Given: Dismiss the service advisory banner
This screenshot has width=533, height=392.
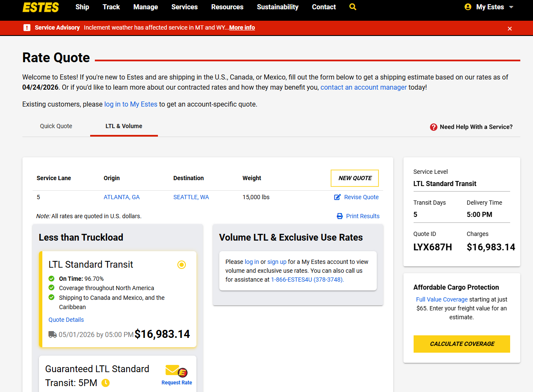Looking at the screenshot, I should click(x=510, y=28).
